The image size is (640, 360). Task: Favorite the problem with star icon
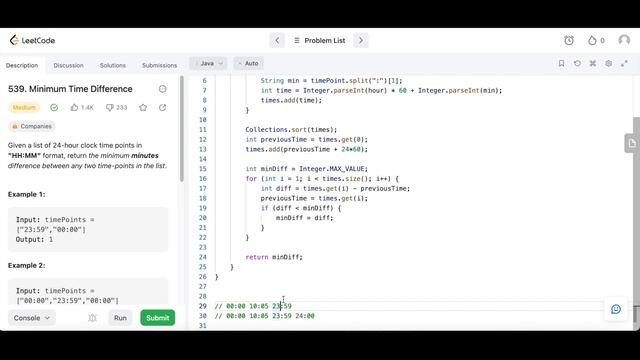pyautogui.click(x=143, y=107)
